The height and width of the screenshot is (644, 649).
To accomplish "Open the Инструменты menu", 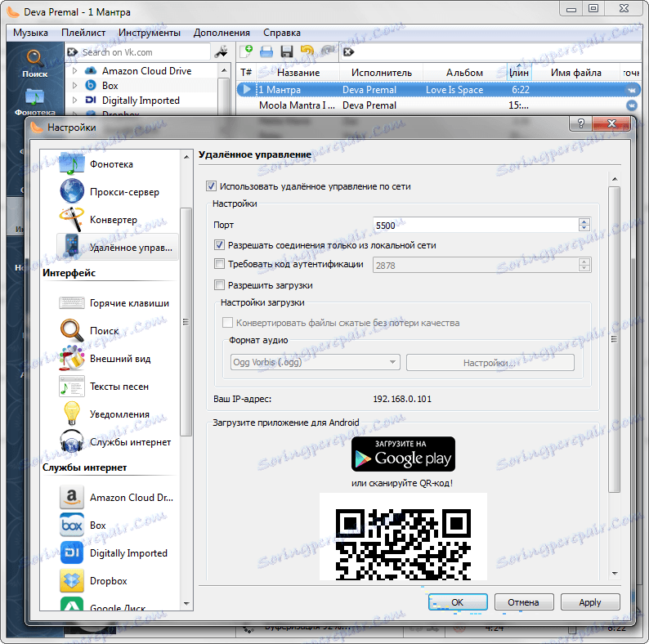I will point(150,33).
